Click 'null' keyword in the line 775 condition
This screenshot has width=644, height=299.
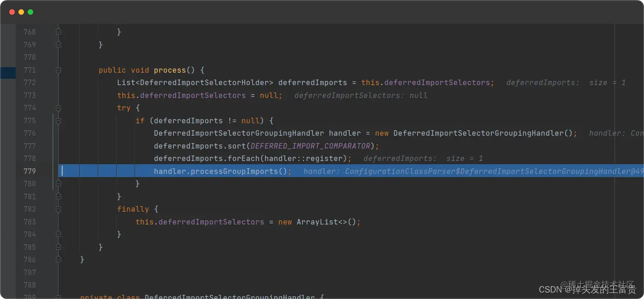pos(251,121)
